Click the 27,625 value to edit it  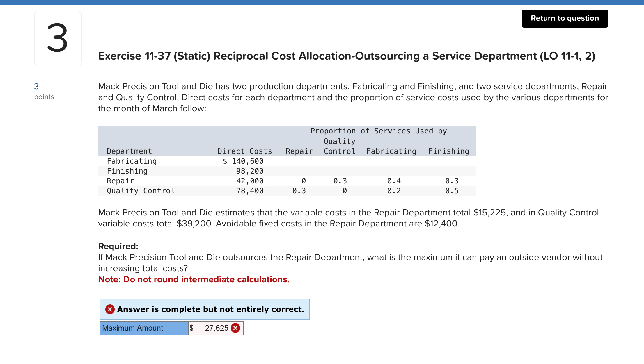pyautogui.click(x=217, y=328)
